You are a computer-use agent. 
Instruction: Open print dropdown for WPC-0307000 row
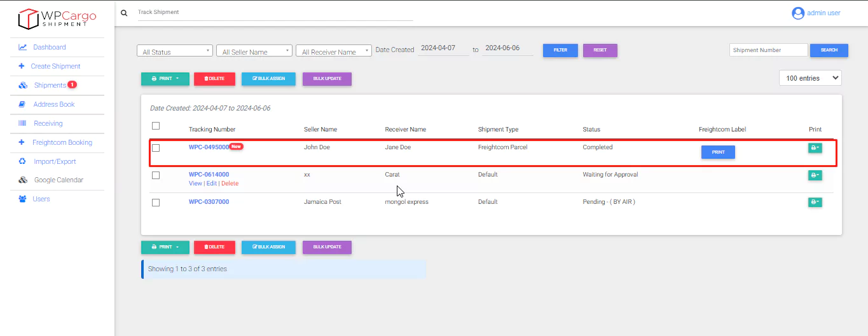click(x=815, y=202)
